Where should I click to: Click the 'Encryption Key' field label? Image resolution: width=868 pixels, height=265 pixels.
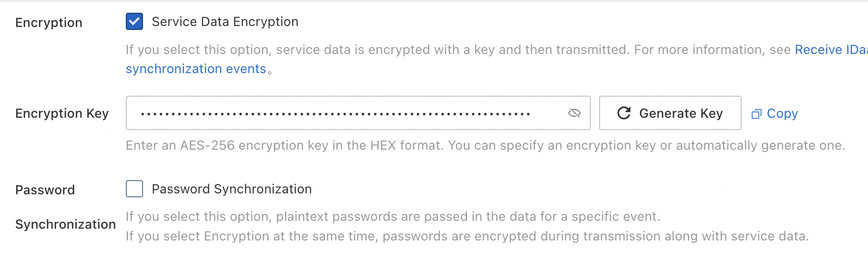[62, 113]
